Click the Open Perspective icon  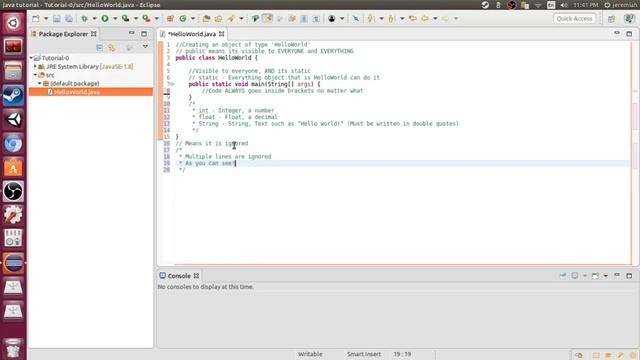click(x=611, y=19)
